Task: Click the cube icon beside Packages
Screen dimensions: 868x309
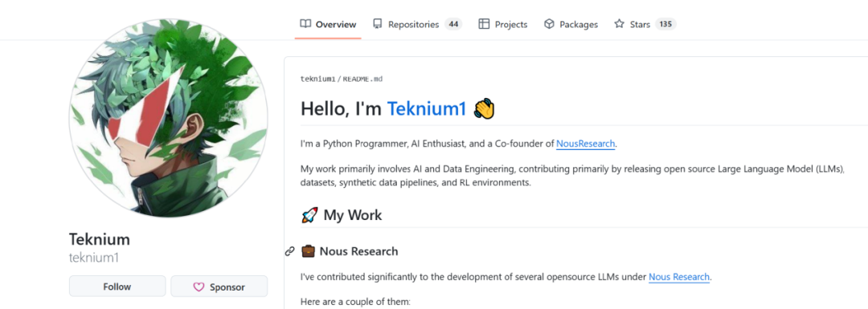Action: click(x=549, y=24)
